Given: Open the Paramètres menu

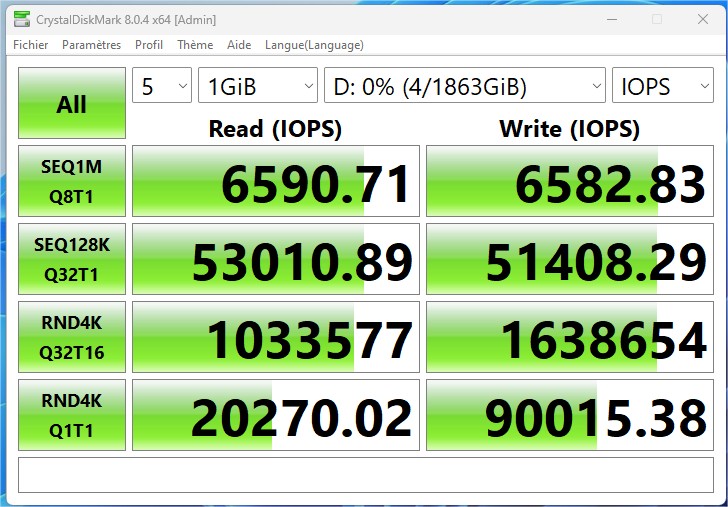Looking at the screenshot, I should [91, 45].
